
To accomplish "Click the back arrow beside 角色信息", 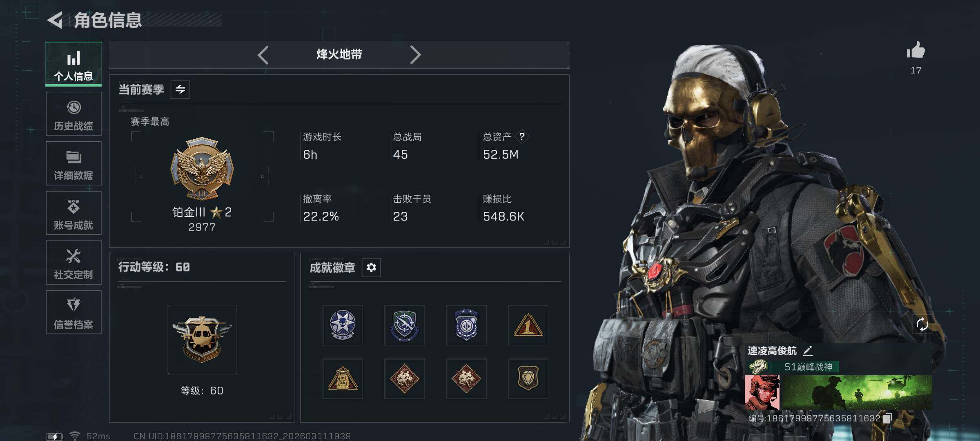I will pos(55,20).
